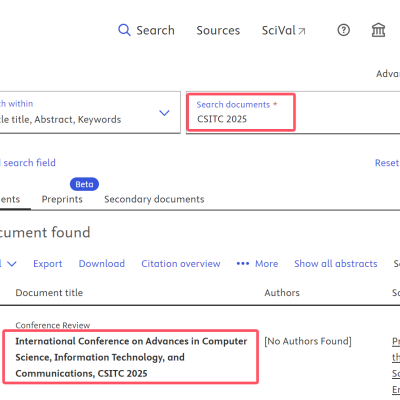Click the SciVal external link arrow icon
Screen dimensions: 400x400
click(x=302, y=31)
